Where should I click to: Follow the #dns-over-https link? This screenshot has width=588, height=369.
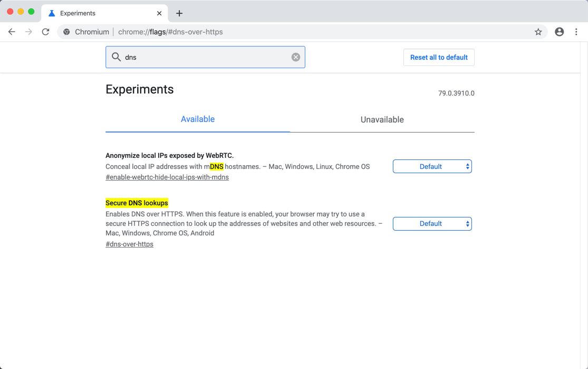coord(129,244)
